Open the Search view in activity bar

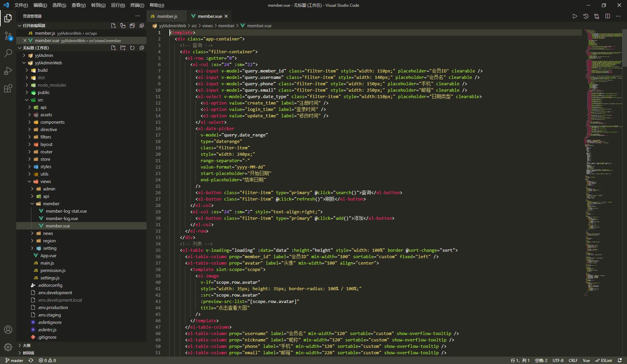[x=8, y=53]
